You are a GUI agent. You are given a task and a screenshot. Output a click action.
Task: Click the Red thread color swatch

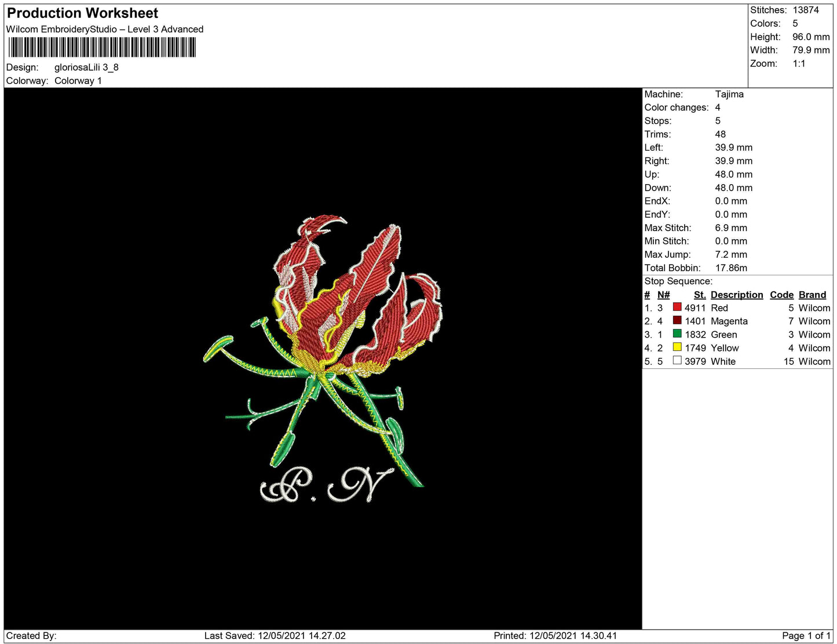point(677,307)
